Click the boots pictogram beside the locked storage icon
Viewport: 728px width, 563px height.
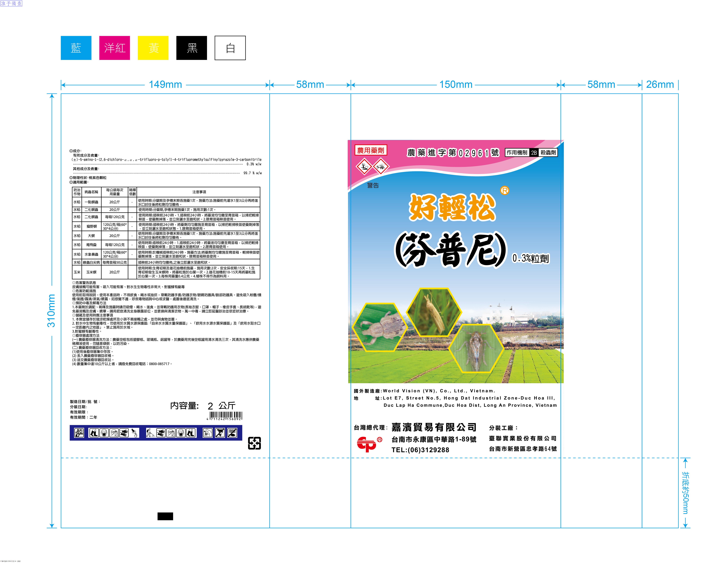[x=94, y=433]
